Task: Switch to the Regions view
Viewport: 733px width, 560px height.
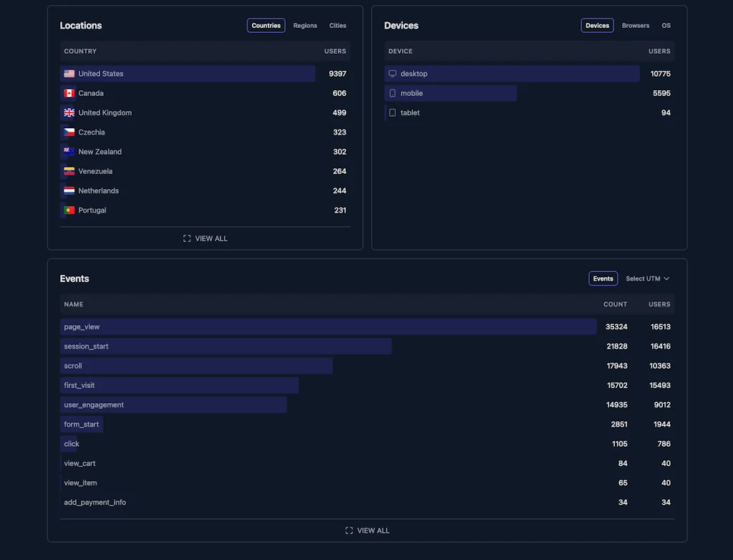Action: [x=305, y=25]
